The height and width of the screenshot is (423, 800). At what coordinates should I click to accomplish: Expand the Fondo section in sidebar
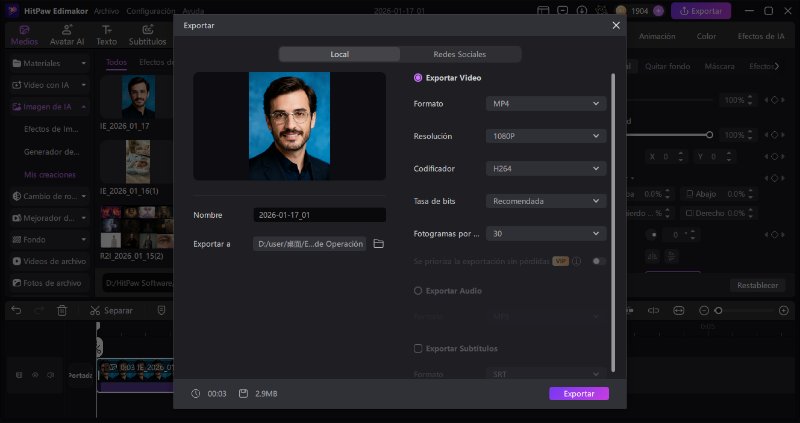tap(49, 239)
